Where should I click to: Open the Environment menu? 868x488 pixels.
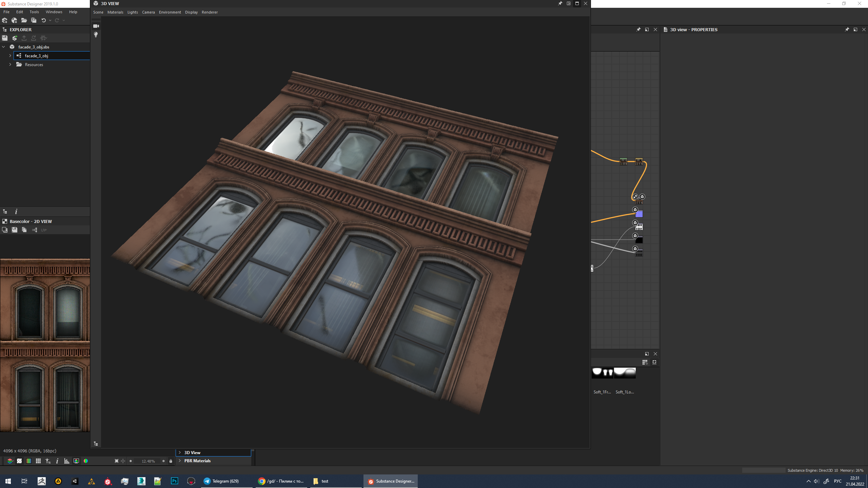coord(170,12)
